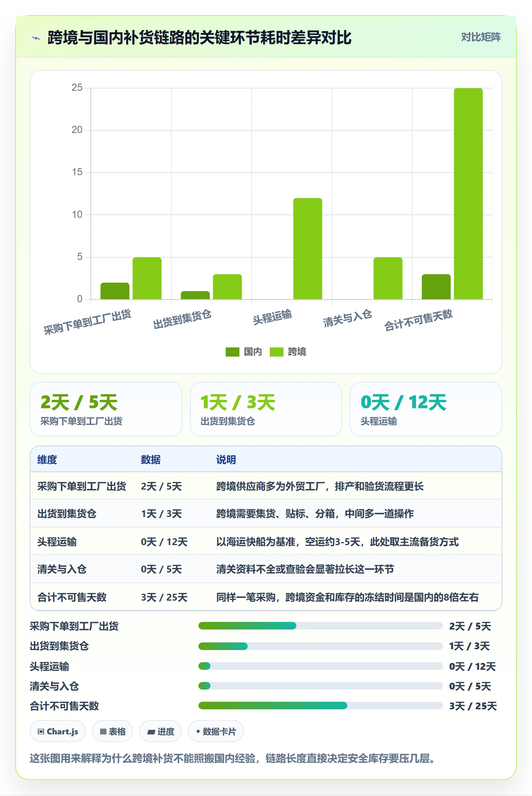532x796 pixels.
Task: Open the 0天 / 12天 data card
Action: pos(426,409)
